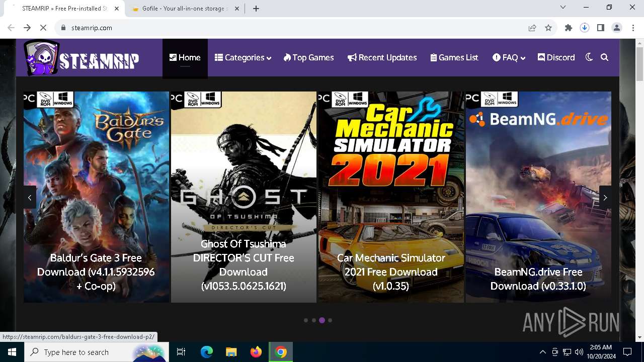Go to Recent Updates page
Viewport: 644px width, 362px height.
coord(382,58)
